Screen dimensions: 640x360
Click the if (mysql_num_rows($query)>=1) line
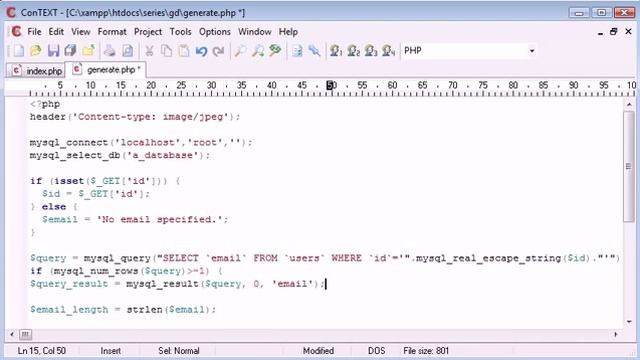tap(126, 271)
